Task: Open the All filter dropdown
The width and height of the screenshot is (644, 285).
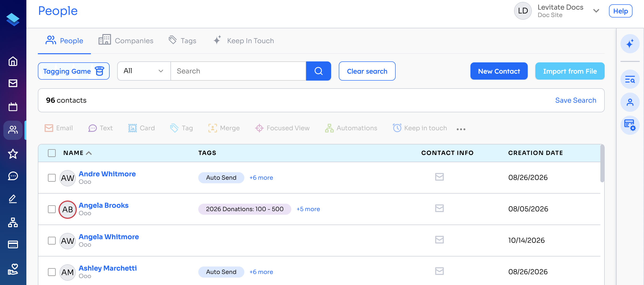Action: [144, 71]
